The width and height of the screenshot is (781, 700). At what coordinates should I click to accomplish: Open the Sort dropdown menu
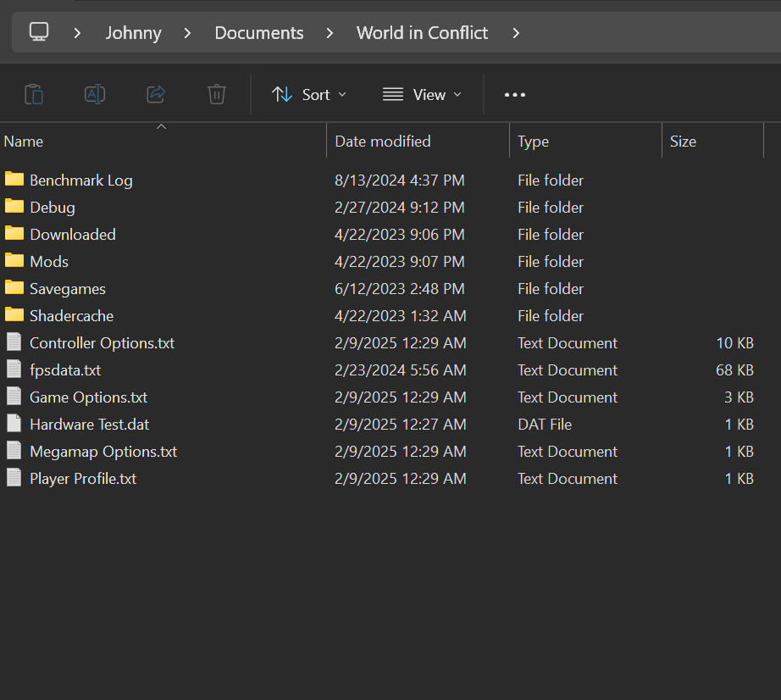[309, 95]
